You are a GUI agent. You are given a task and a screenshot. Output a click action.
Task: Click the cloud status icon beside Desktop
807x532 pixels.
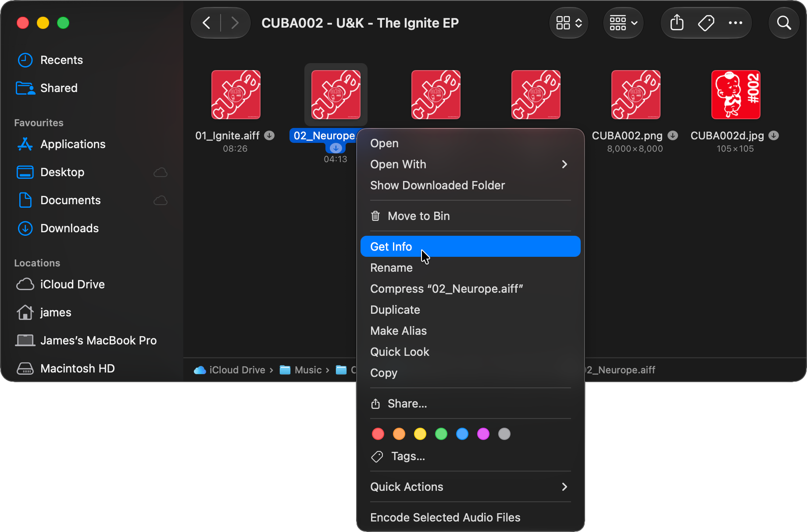tap(161, 172)
